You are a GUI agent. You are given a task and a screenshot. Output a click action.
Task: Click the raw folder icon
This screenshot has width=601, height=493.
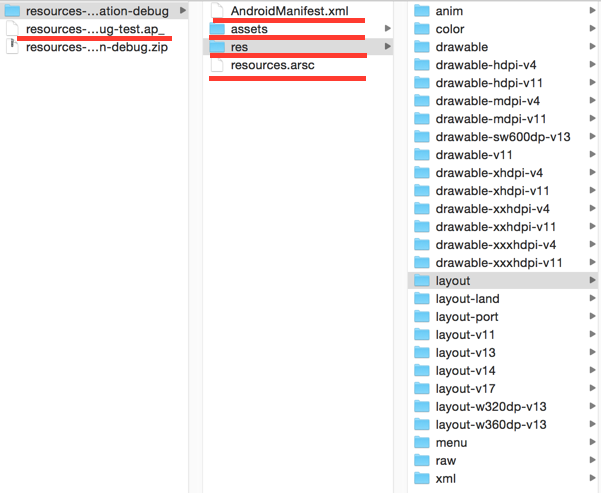point(422,461)
